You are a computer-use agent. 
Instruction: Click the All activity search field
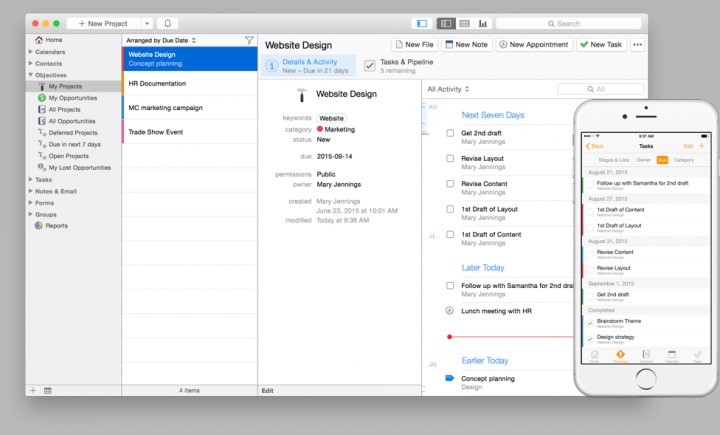(x=601, y=89)
